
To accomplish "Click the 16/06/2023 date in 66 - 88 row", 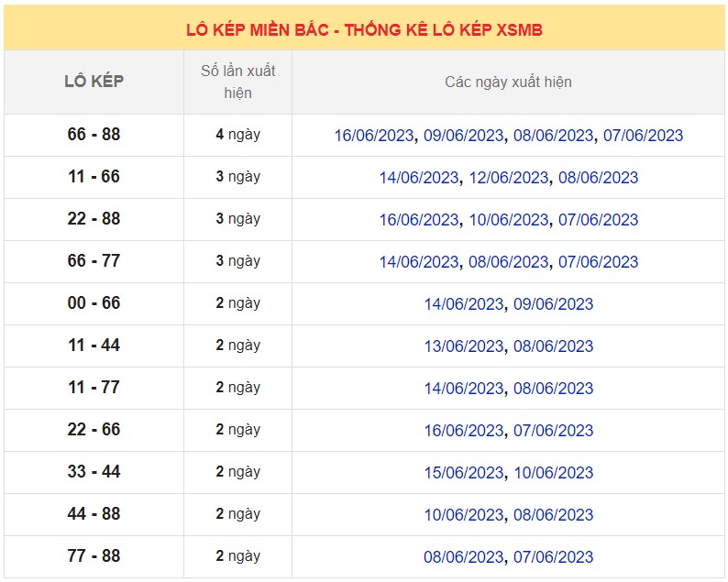I will [374, 136].
